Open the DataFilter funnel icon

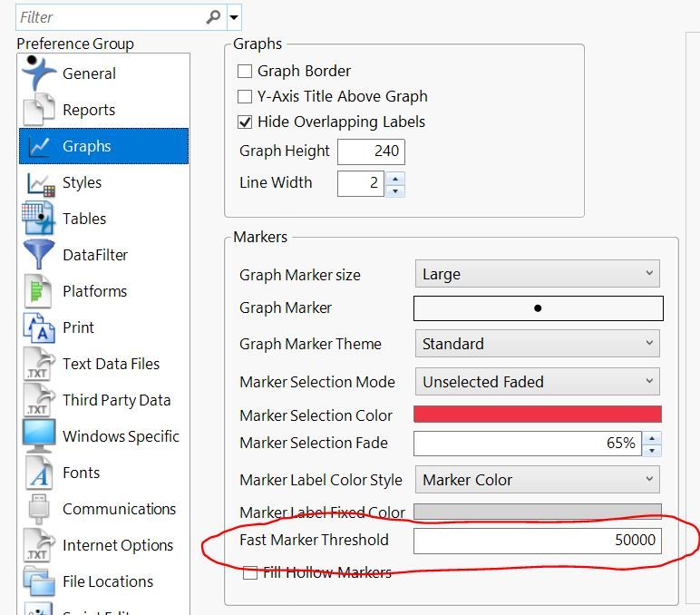pos(39,254)
